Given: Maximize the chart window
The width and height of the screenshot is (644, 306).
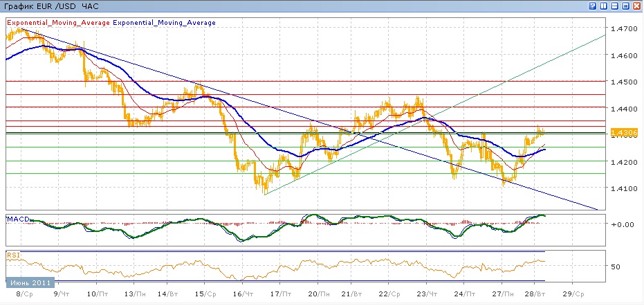Looking at the screenshot, I should (625, 6).
